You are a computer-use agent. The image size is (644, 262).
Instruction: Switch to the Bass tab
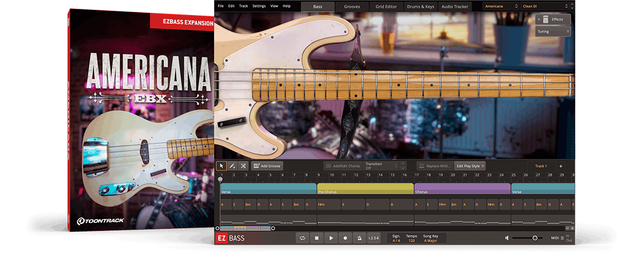318,6
